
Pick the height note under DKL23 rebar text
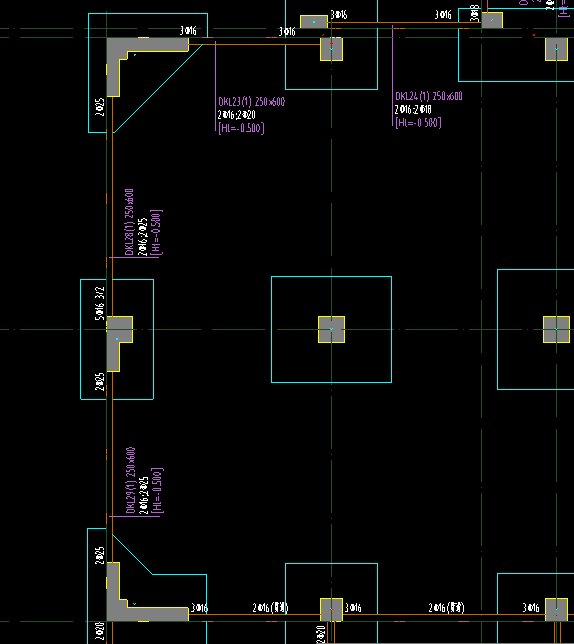[x=241, y=128]
